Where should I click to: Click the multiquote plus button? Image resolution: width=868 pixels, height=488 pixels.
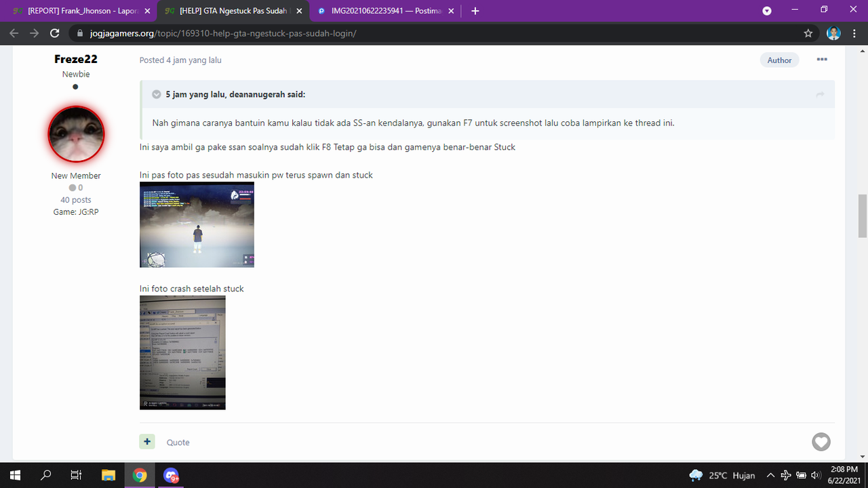click(x=147, y=441)
